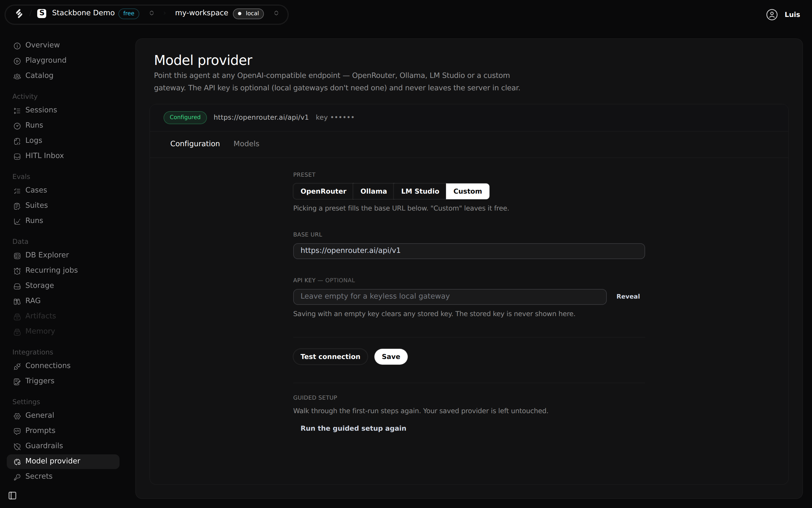This screenshot has width=812, height=508.
Task: Click the local environment badge
Action: pos(248,14)
